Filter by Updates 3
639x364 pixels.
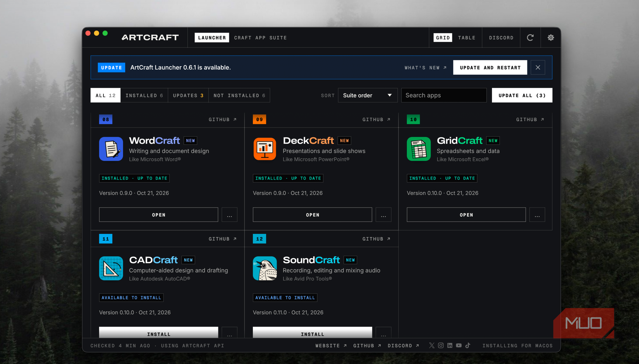188,95
